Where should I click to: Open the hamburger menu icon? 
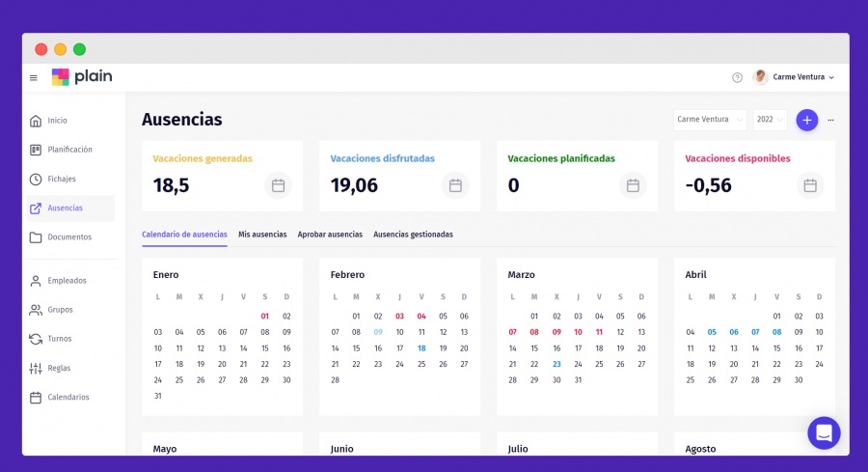tap(33, 77)
